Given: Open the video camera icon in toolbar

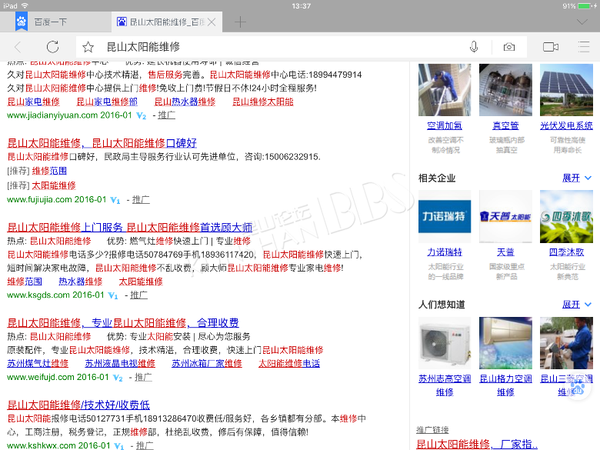Looking at the screenshot, I should [551, 47].
